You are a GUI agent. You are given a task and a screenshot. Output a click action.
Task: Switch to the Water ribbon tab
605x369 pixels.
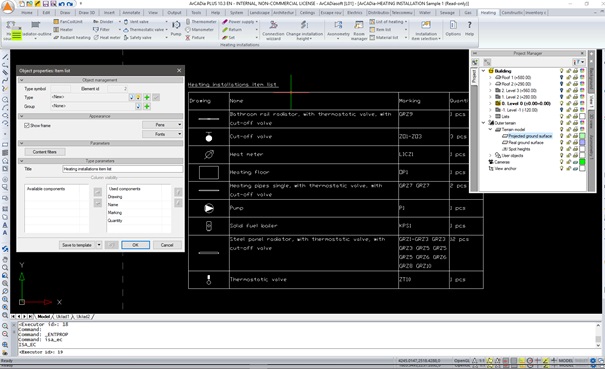click(x=425, y=12)
